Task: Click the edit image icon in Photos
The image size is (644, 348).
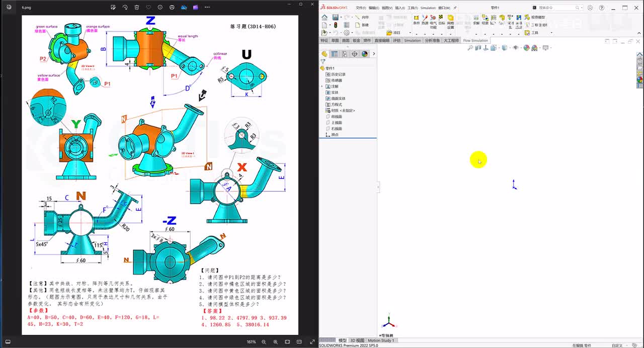Action: coord(113,8)
